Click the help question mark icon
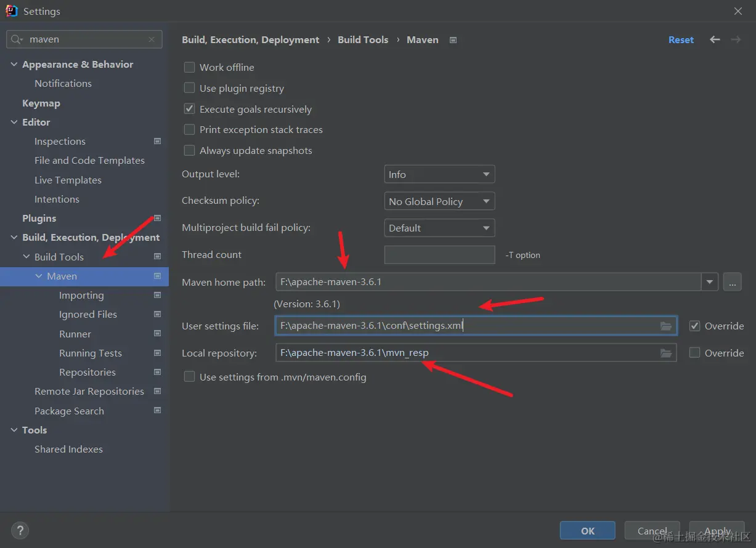Screen dimensions: 756x548 [x=20, y=530]
